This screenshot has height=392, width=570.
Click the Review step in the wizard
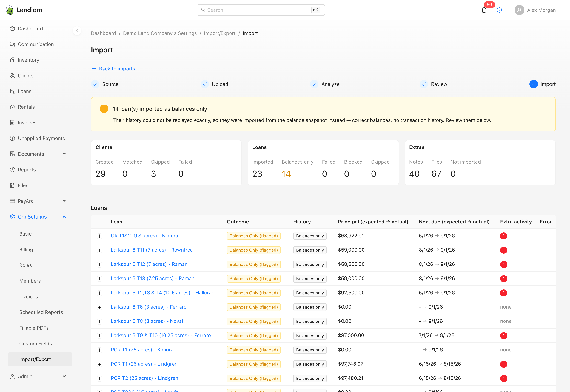(434, 84)
